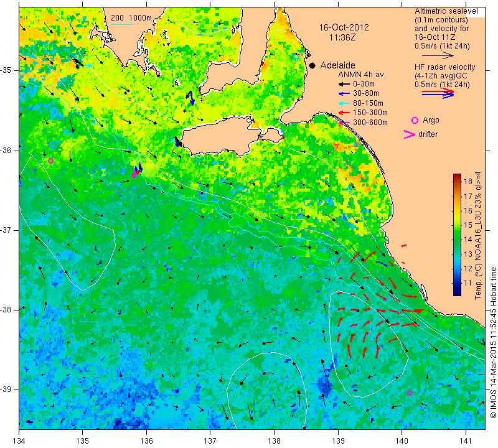Viewport: 498px width, 448px height.
Task: Click the 134 longitude axis label
Action: (x=19, y=441)
